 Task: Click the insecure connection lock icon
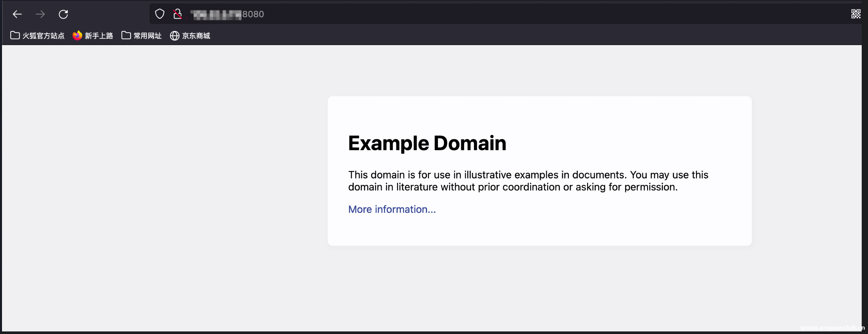(177, 14)
